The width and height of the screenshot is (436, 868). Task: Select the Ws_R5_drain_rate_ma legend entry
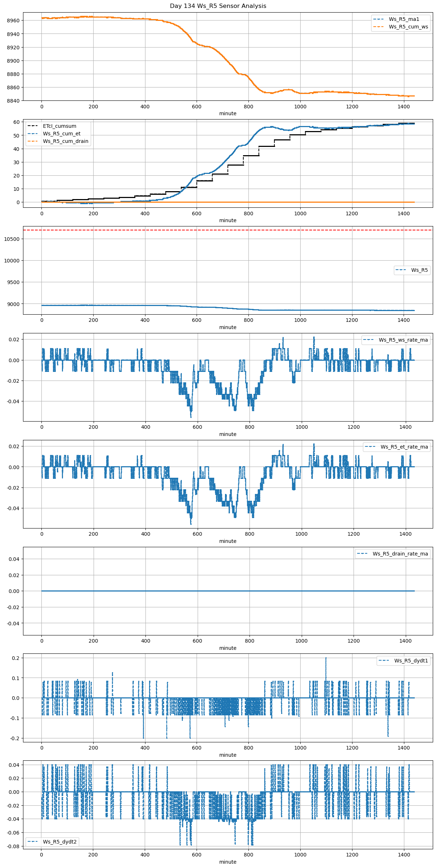point(400,554)
